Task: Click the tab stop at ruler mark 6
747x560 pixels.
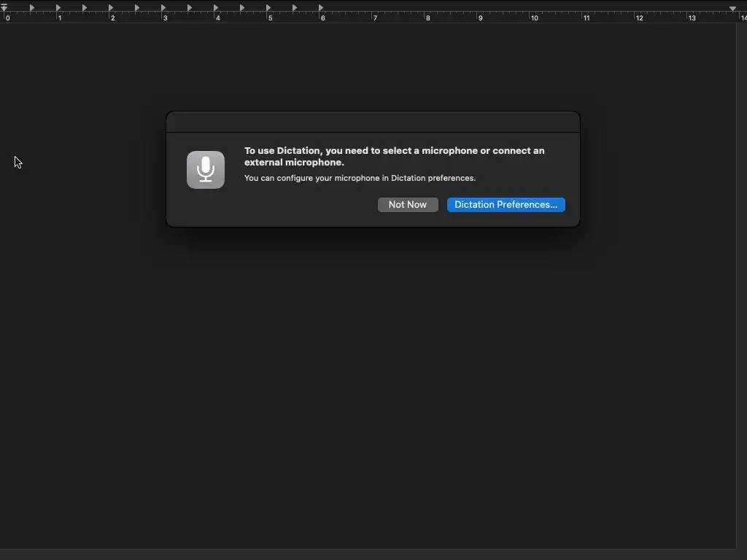Action: pos(321,7)
